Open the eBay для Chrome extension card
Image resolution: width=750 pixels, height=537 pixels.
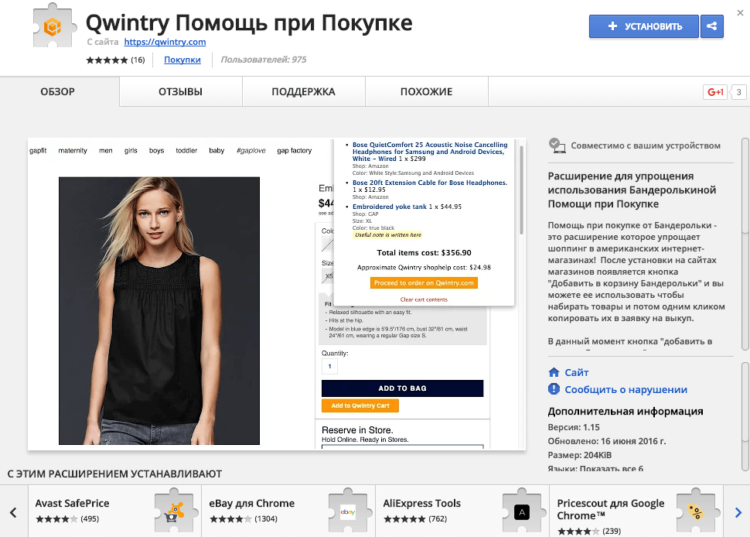click(289, 511)
